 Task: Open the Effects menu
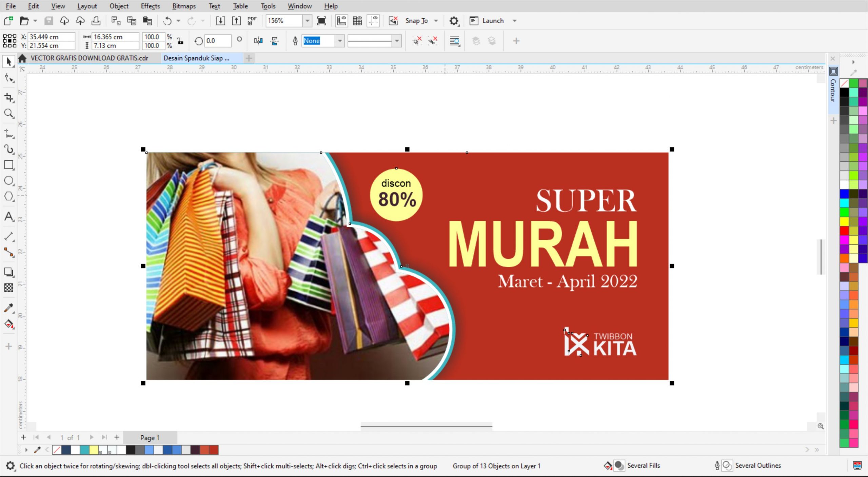tap(150, 6)
